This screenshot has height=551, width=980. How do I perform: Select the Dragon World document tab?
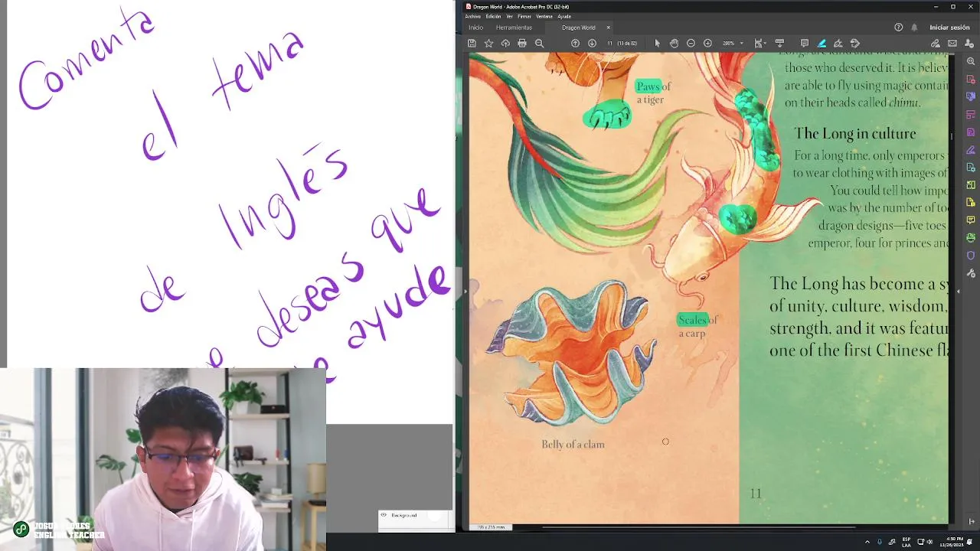[x=579, y=28]
